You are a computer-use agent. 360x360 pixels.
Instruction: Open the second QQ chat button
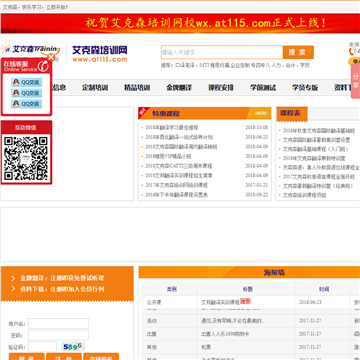(26, 93)
